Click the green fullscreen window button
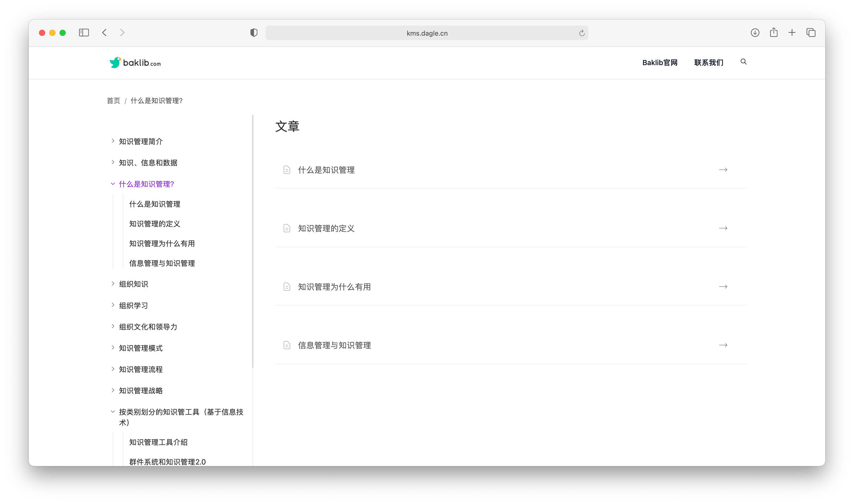 (x=63, y=33)
